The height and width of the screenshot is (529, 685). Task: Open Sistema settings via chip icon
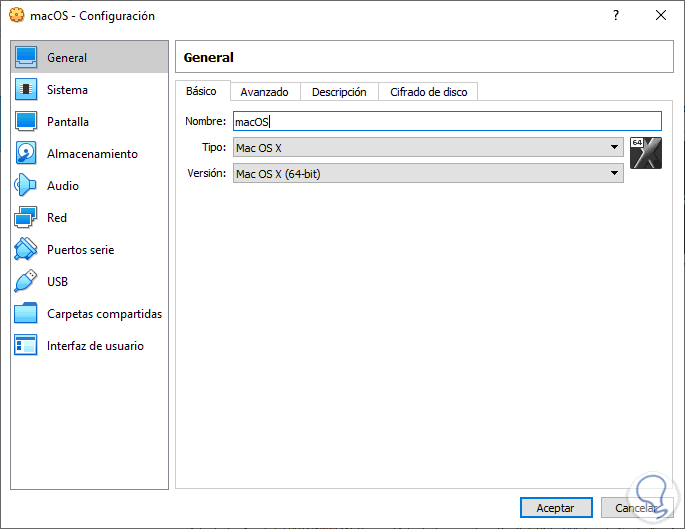point(27,90)
